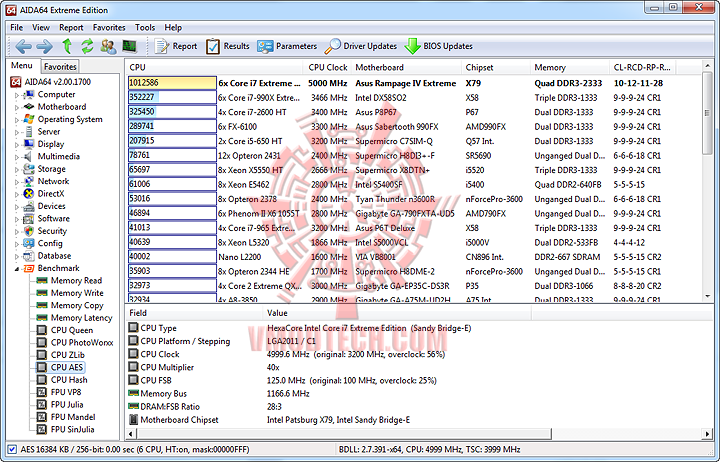Open the Results toolbar button

coord(228,46)
